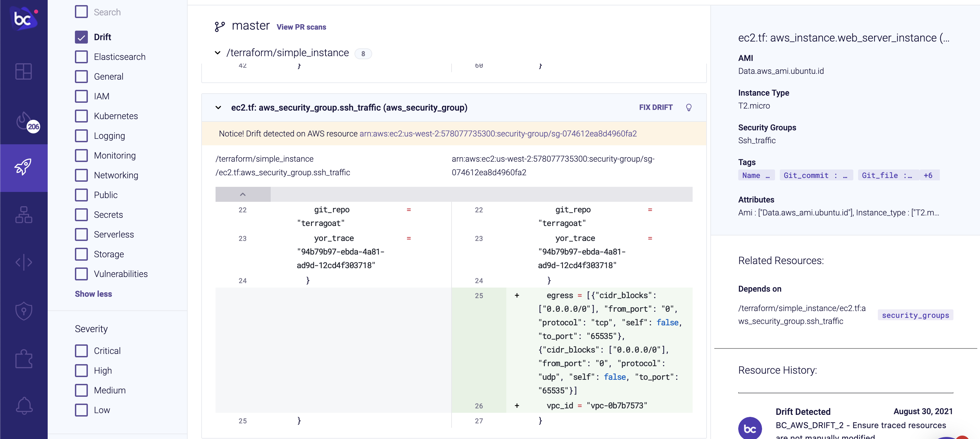
Task: Click the T2.micro instance type value
Action: click(754, 106)
